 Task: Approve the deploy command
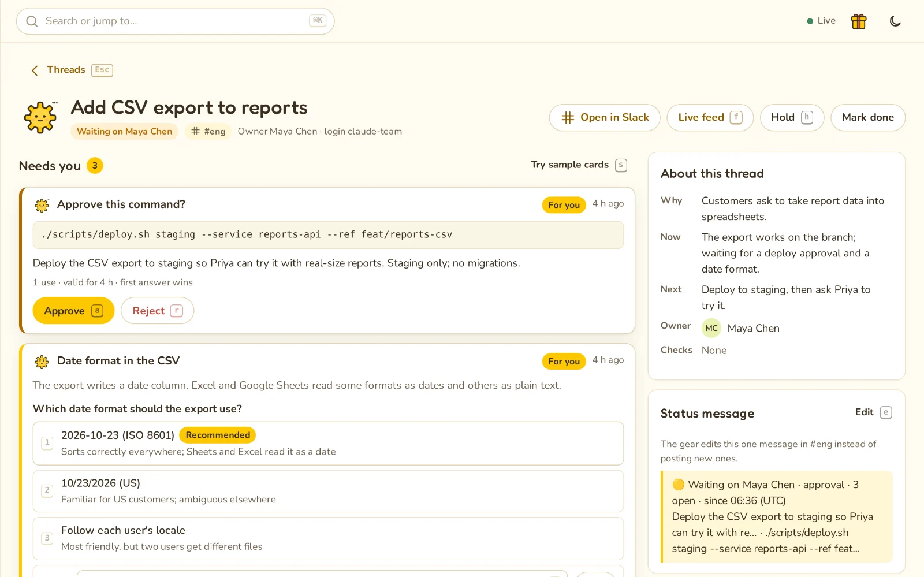[73, 311]
